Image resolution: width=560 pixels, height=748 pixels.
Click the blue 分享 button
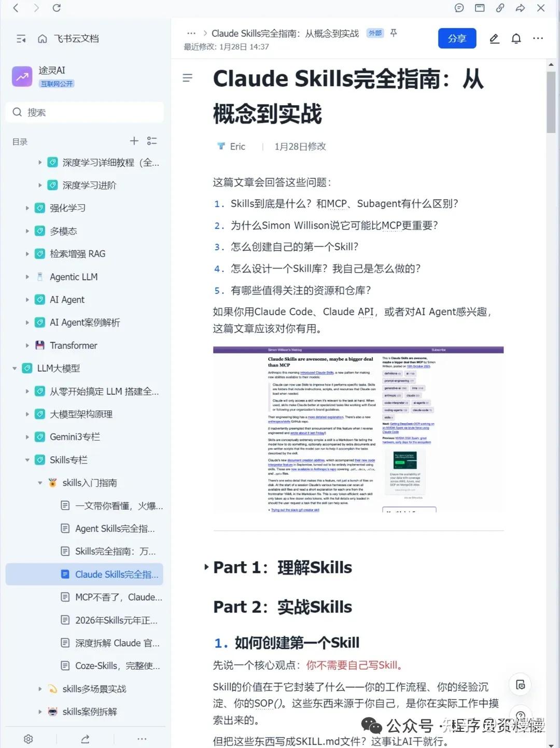click(457, 38)
